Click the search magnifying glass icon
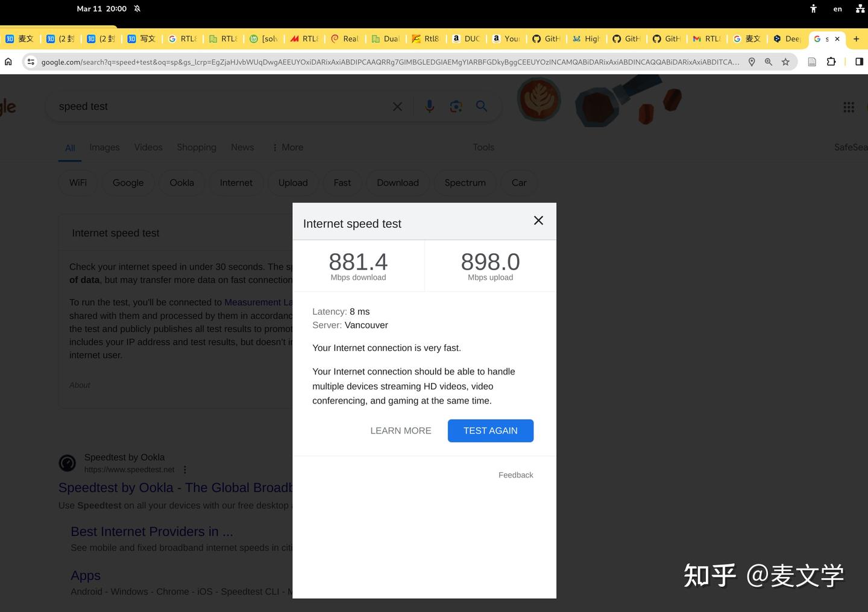This screenshot has width=868, height=612. point(482,106)
